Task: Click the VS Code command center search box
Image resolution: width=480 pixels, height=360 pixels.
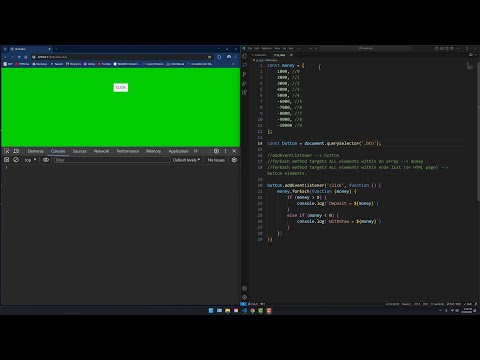Action: tap(366, 48)
